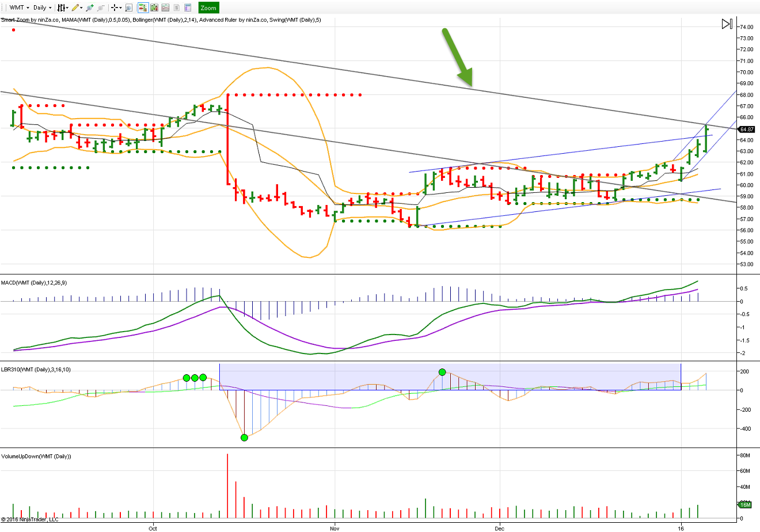760x532 pixels.
Task: Click the 74.00 price axis label
Action: pyautogui.click(x=747, y=27)
